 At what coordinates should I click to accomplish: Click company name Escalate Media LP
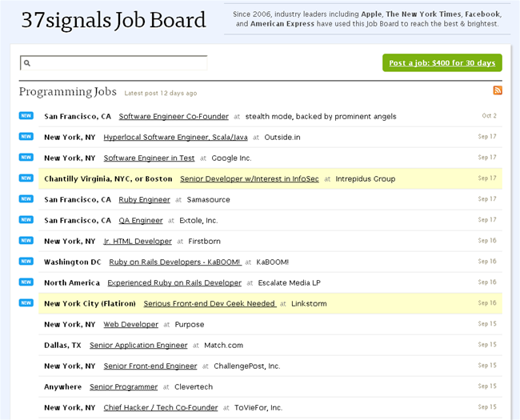pyautogui.click(x=289, y=283)
